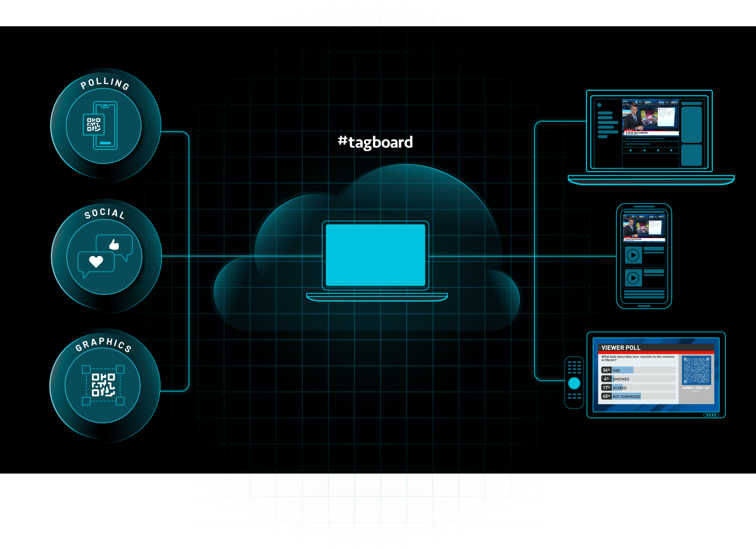Viewport: 756px width, 549px height.
Task: Choose the SHOCKED poll option
Action: coord(621,379)
